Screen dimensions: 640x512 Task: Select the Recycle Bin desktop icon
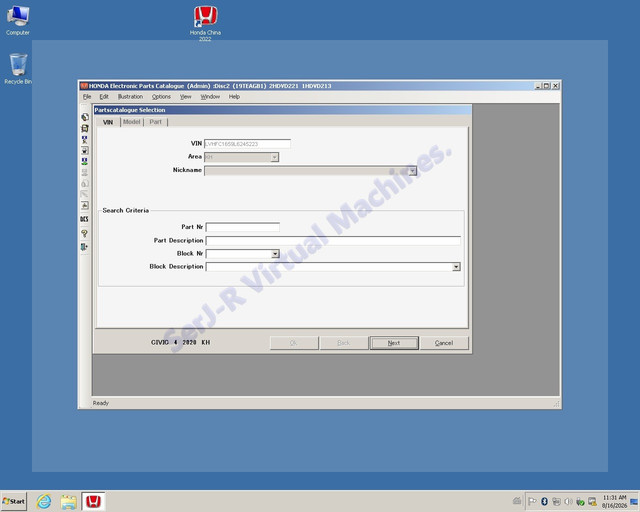(x=18, y=69)
